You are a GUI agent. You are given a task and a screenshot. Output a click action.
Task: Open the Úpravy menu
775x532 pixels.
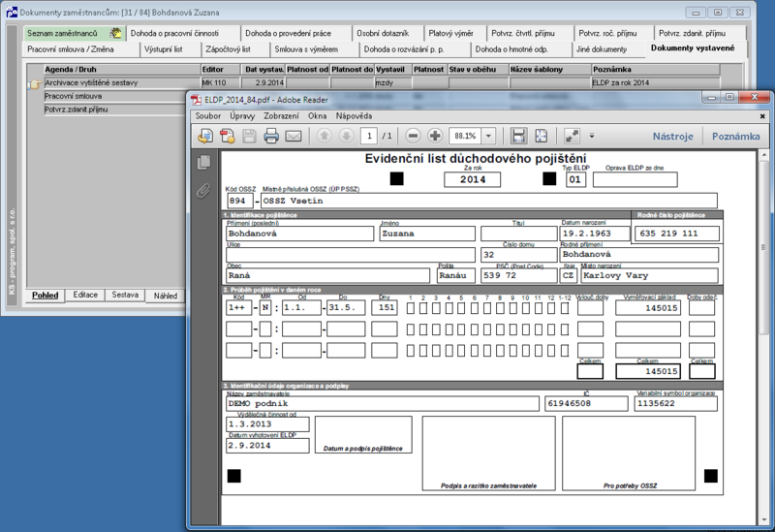point(242,115)
